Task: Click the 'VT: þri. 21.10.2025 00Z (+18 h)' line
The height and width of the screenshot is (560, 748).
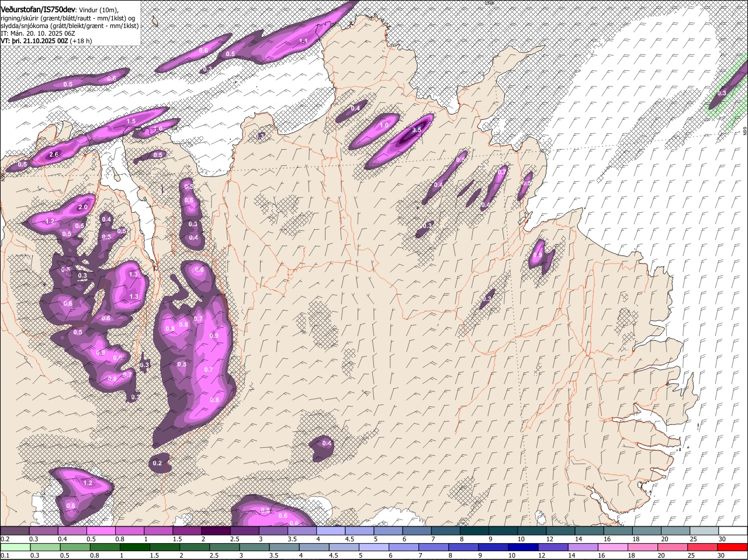Action: [x=46, y=41]
